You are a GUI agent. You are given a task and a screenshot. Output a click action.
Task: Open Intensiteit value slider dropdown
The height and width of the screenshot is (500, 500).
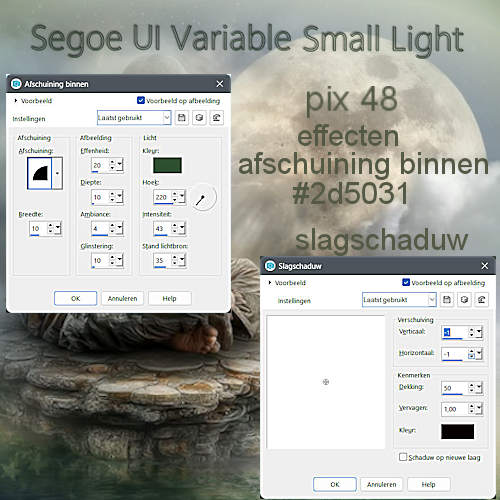182,228
